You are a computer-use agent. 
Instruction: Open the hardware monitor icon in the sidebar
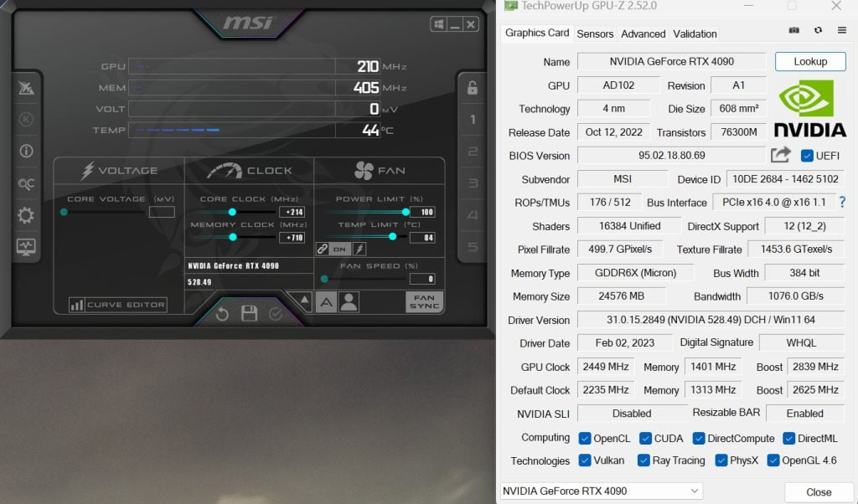coord(26,247)
